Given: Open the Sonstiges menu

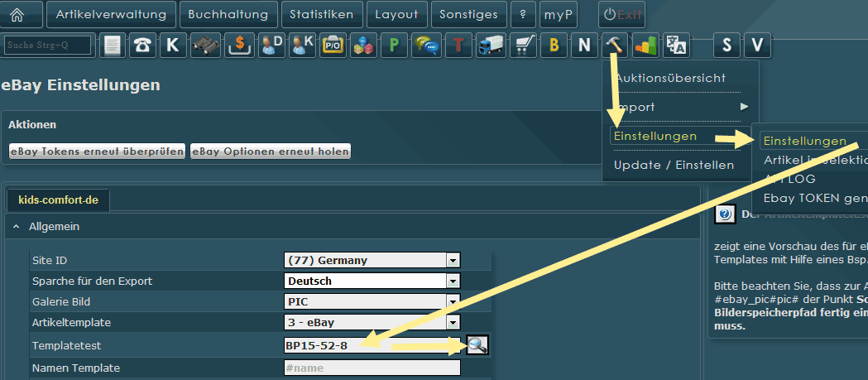Looking at the screenshot, I should pyautogui.click(x=469, y=14).
